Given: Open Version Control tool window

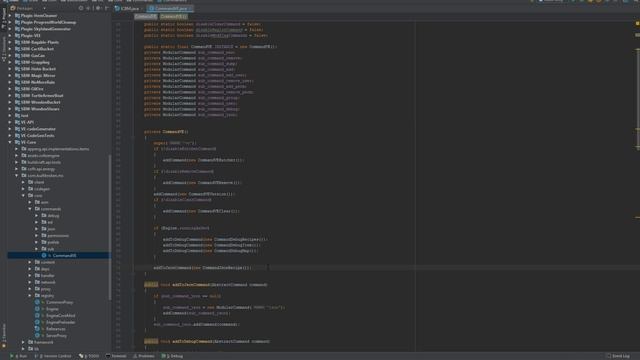Looking at the screenshot, I should pos(53,356).
